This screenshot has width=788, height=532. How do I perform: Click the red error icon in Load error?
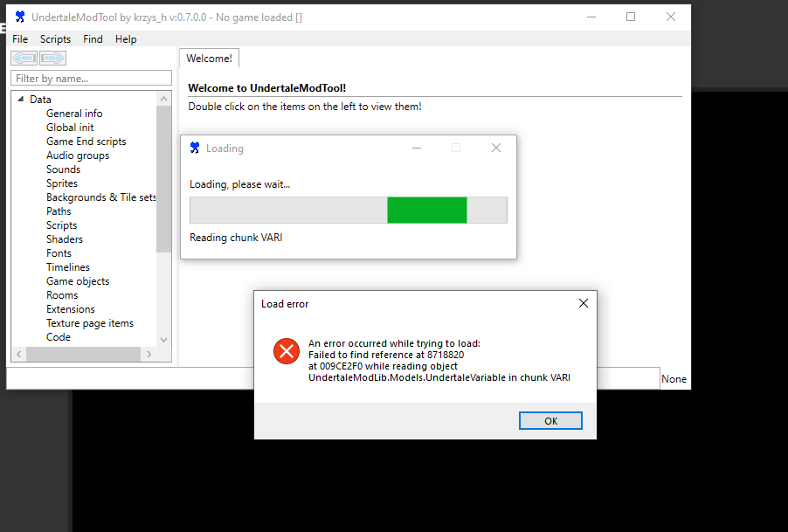(x=287, y=350)
